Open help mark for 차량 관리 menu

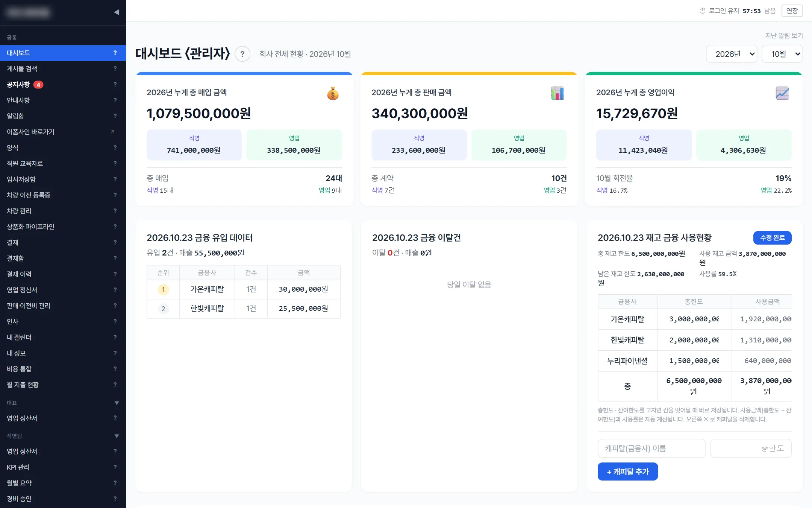point(115,211)
